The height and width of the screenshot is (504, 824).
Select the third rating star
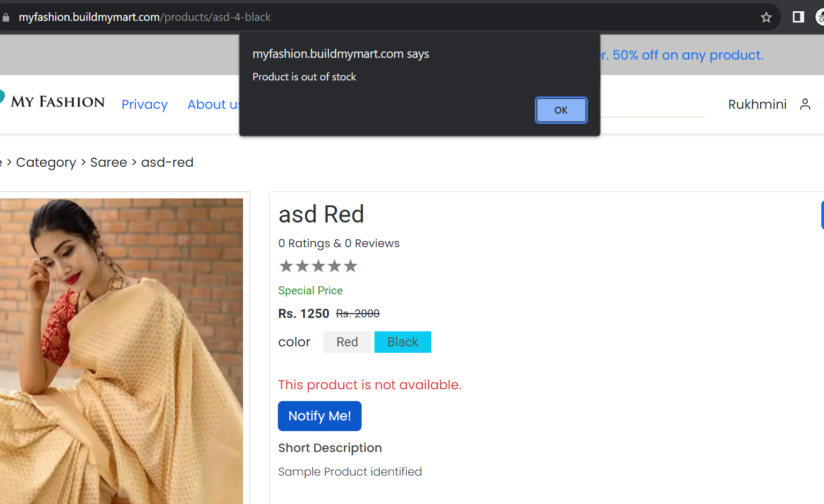tap(318, 266)
